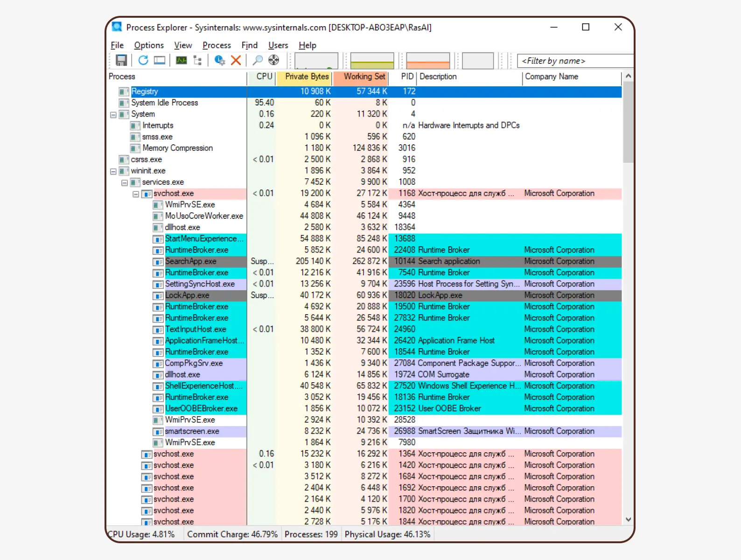741x560 pixels.
Task: Select the Find Window's Process crosshair
Action: click(x=274, y=60)
